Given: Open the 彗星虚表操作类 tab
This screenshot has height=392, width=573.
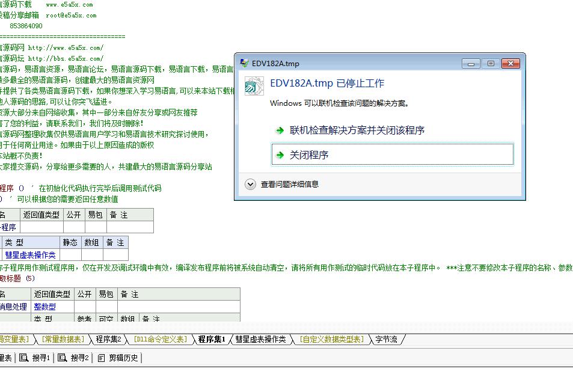Looking at the screenshot, I should 260,339.
